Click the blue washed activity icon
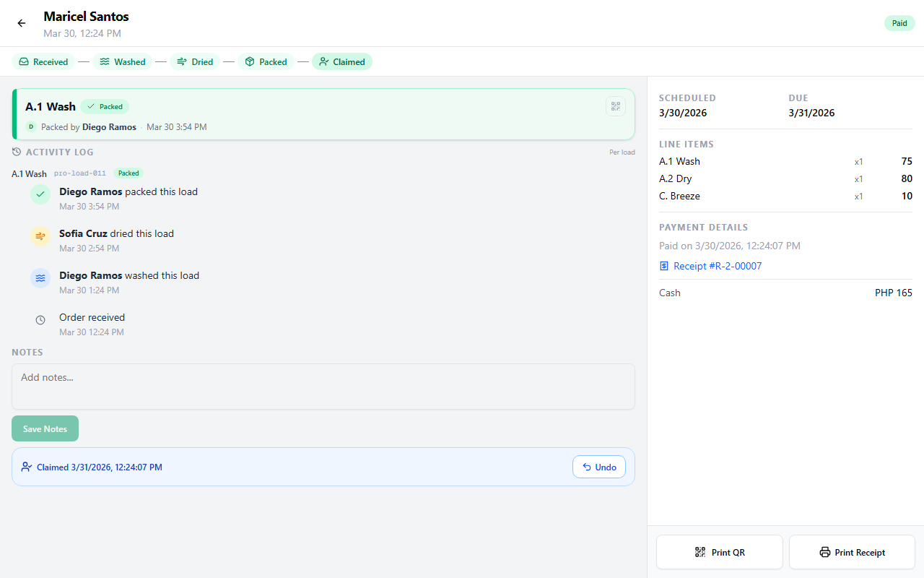Viewport: 924px width, 578px height. 40,278
